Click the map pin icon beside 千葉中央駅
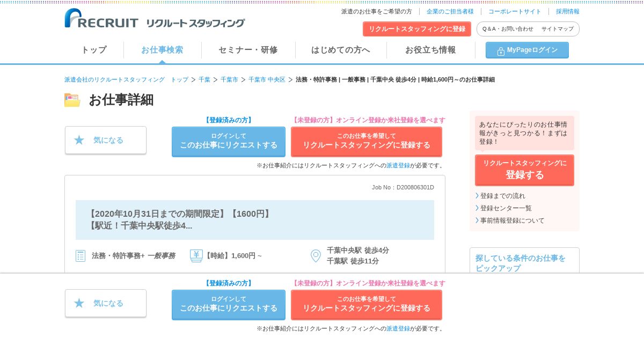 [316, 256]
